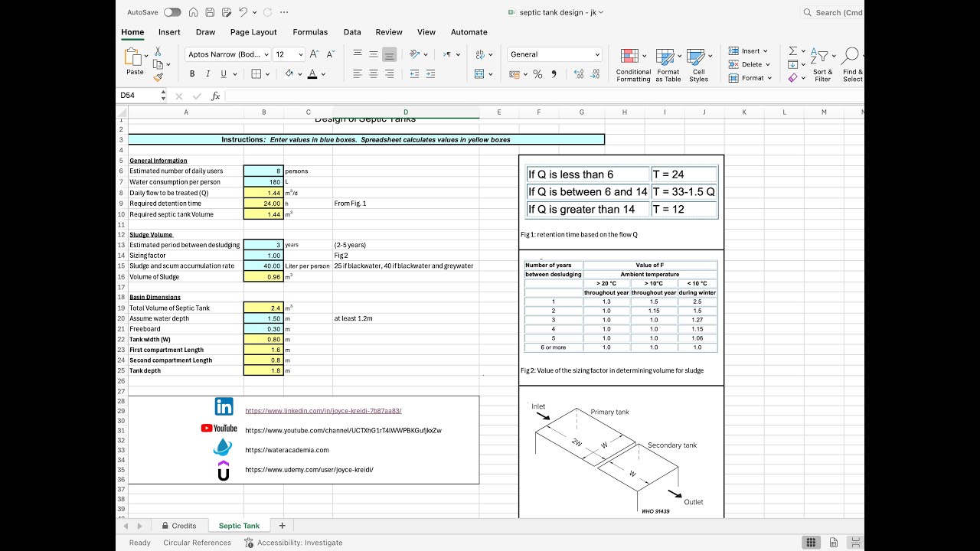Toggle the Bottom Align button

point(390,54)
